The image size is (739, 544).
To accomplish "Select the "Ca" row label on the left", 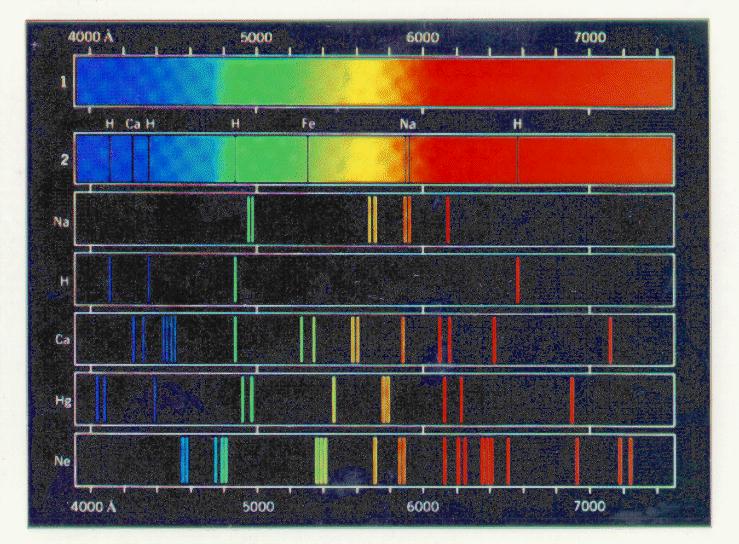I will (x=61, y=339).
